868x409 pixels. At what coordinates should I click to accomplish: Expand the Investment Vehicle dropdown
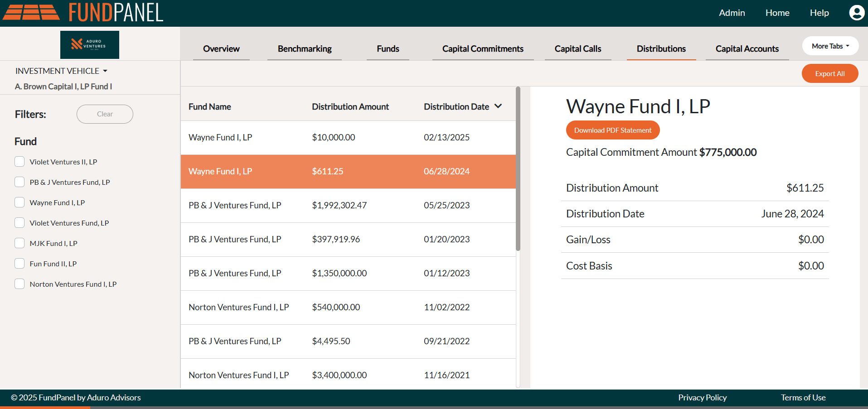pos(62,71)
